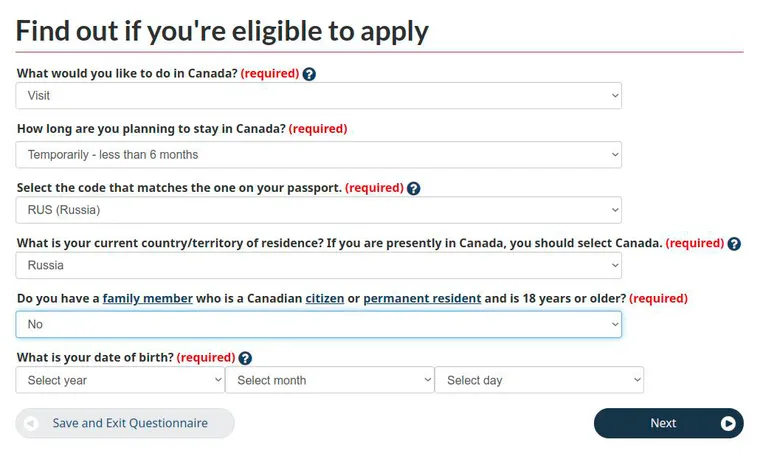760x465 pixels.
Task: Open help icon beside 'What would you like to do'
Action: coord(309,74)
